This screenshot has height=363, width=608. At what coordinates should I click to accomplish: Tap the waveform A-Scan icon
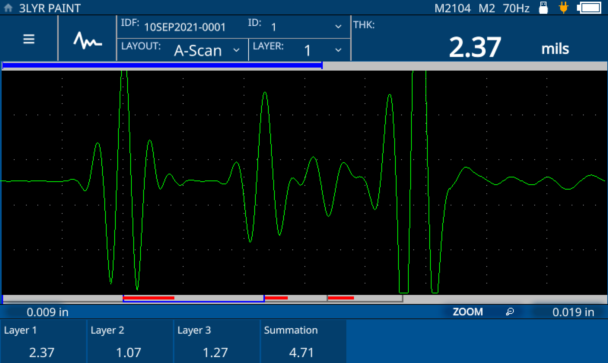pos(88,40)
